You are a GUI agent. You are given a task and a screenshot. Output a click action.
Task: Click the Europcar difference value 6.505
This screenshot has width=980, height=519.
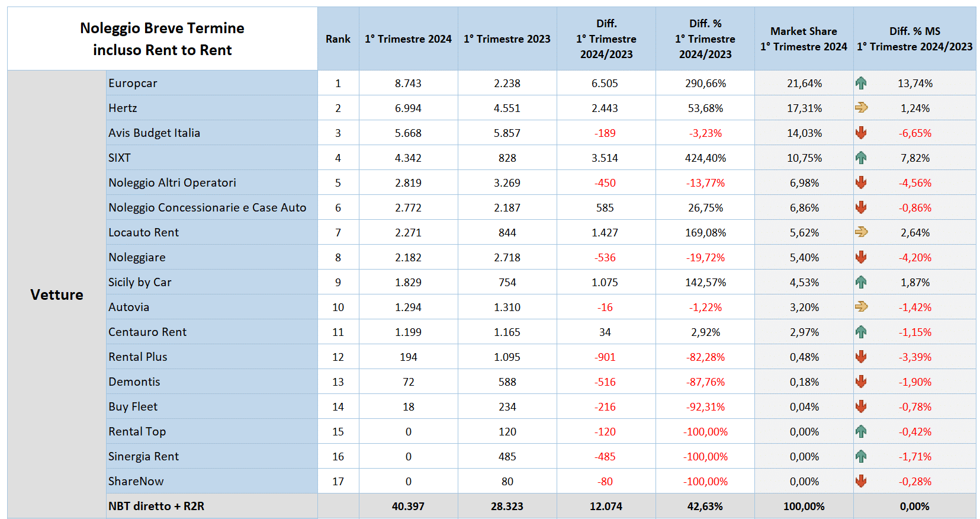tap(605, 84)
